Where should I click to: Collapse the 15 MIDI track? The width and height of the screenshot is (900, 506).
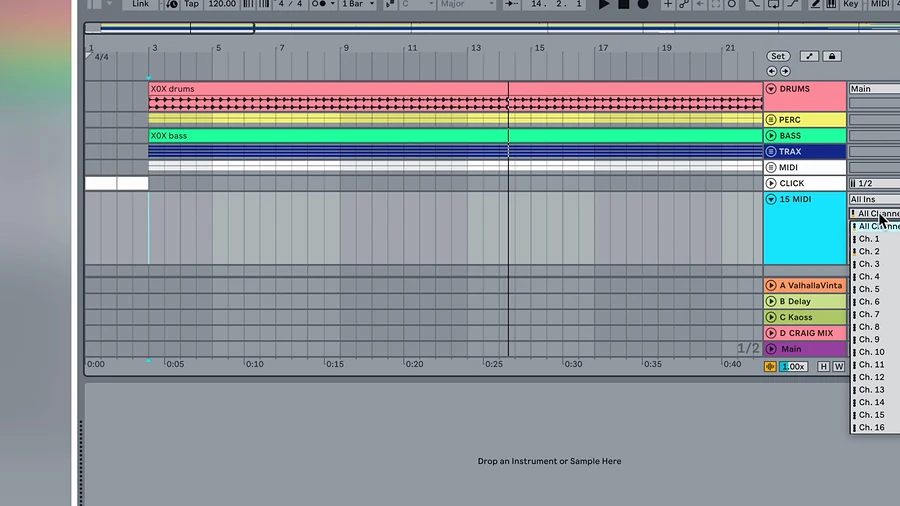pyautogui.click(x=771, y=199)
